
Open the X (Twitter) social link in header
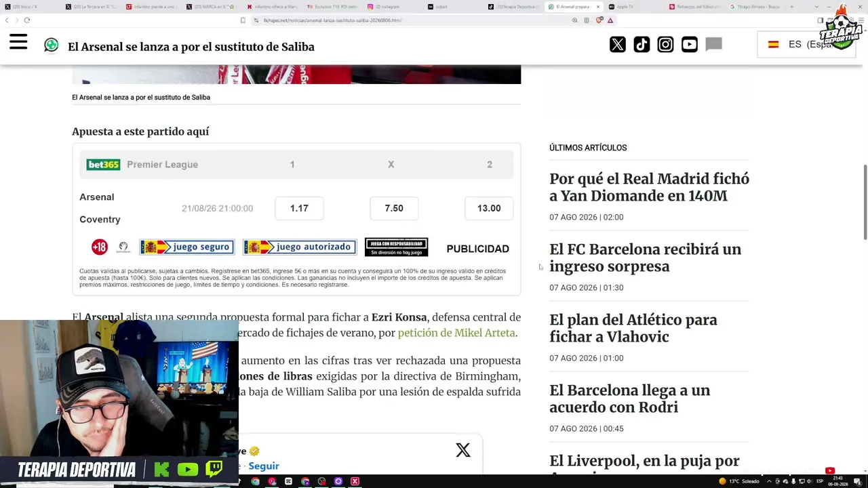tap(617, 45)
